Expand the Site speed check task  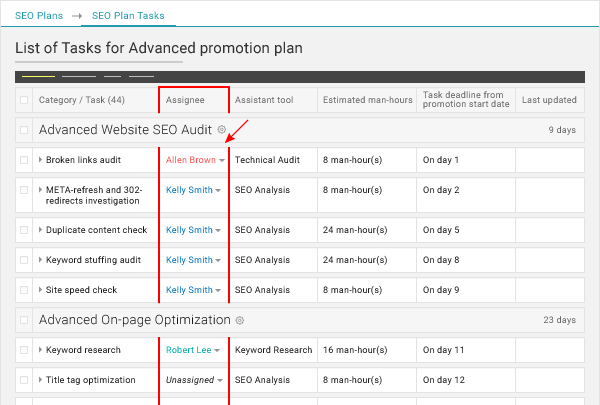click(40, 290)
